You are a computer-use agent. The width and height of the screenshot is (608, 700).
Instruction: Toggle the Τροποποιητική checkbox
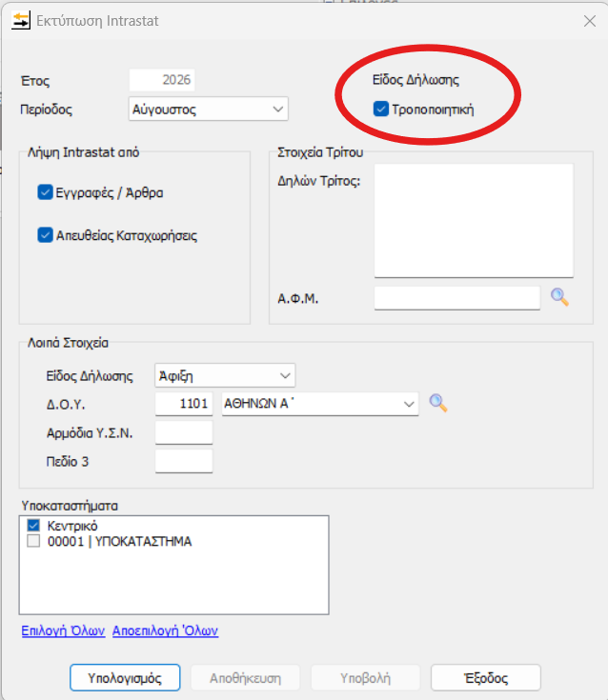(380, 109)
